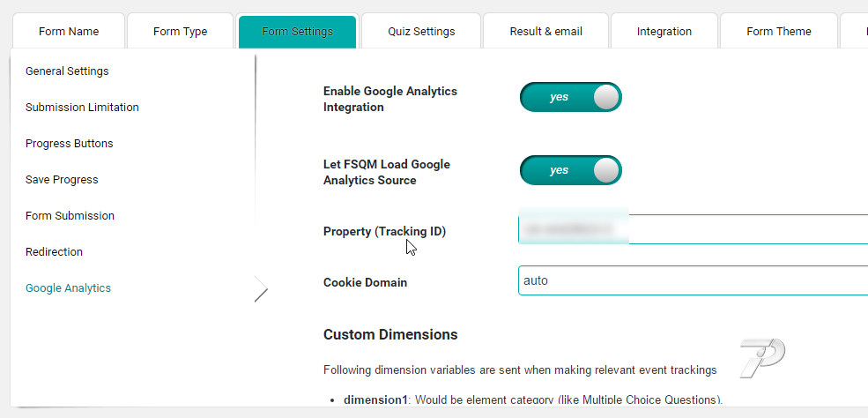Open General Settings in sidebar
The image size is (868, 418).
point(67,71)
